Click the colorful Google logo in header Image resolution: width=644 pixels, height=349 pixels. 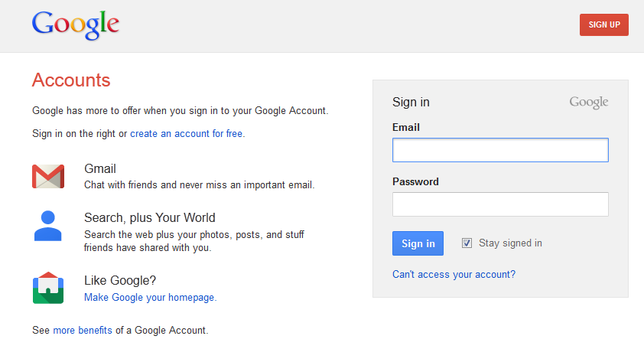tap(76, 25)
